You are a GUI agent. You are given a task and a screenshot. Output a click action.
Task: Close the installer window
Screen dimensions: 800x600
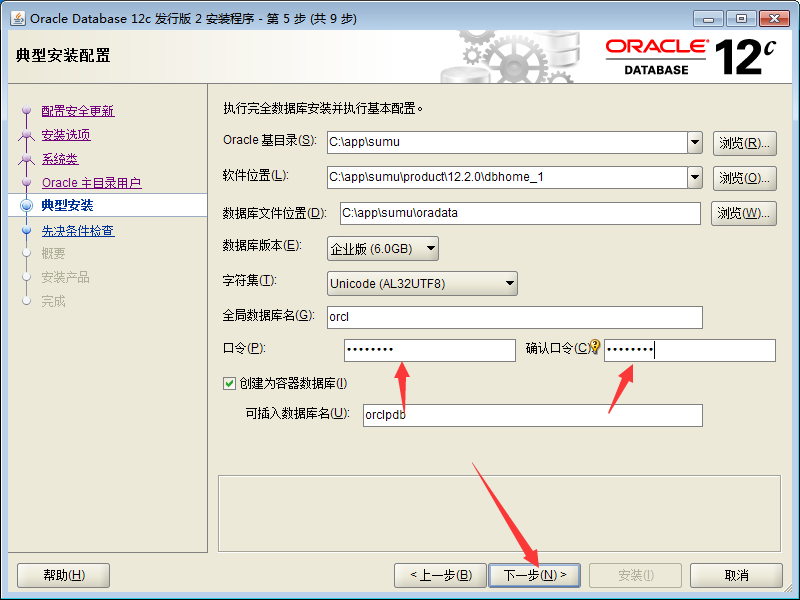pos(774,19)
